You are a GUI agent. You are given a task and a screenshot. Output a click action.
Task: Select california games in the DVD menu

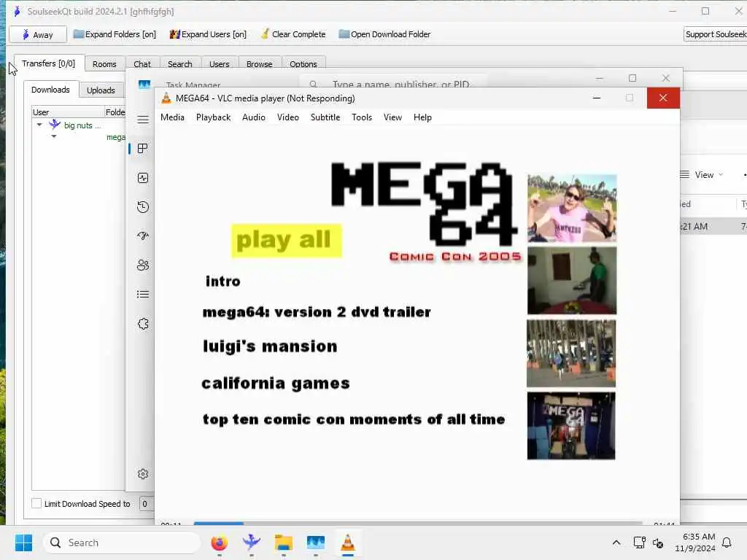point(276,383)
